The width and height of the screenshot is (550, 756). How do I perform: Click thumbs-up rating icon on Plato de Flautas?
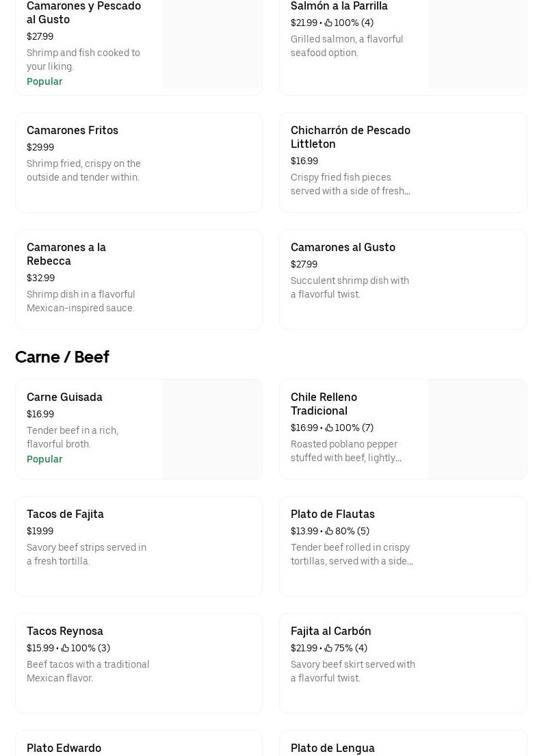click(329, 531)
